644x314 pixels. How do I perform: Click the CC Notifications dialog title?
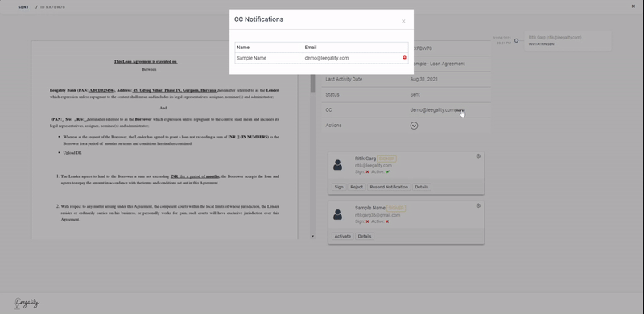pos(258,19)
